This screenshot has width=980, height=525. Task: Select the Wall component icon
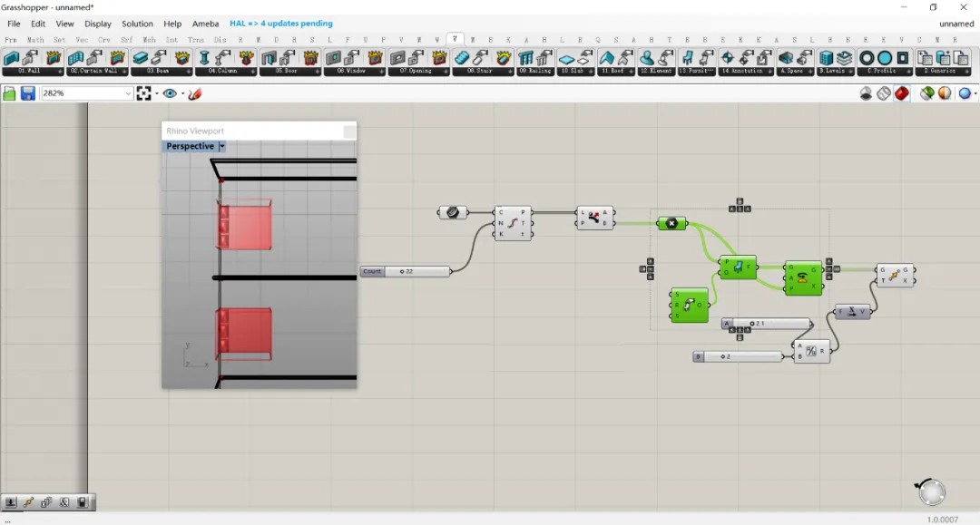(11, 59)
